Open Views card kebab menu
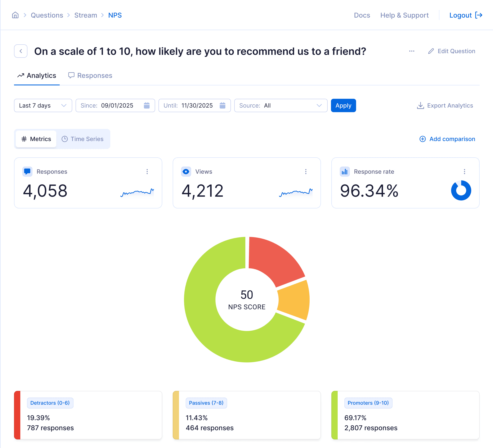Screen dimensions: 493x448 (x=306, y=172)
